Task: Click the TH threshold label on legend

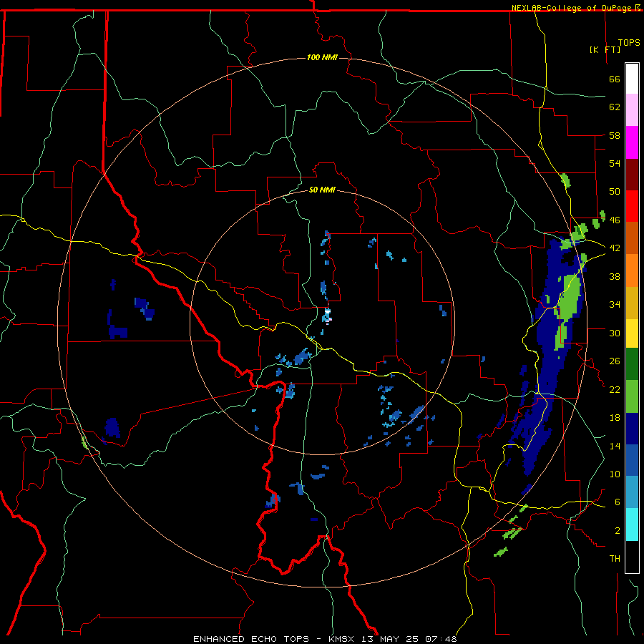Action: (615, 559)
